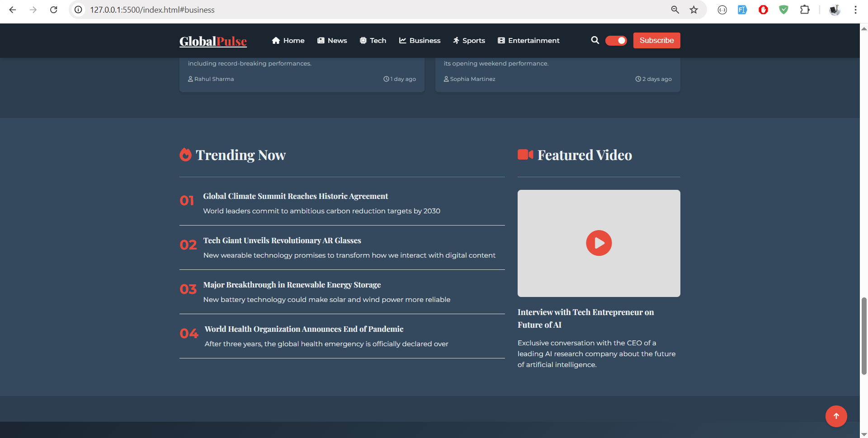Switch to the Sports section
The image size is (868, 438).
[x=469, y=40]
